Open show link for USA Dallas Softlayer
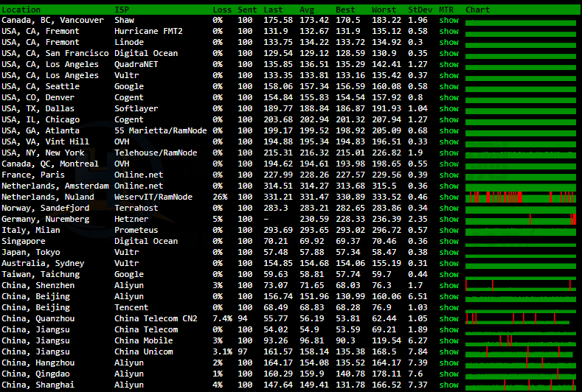 (448, 108)
